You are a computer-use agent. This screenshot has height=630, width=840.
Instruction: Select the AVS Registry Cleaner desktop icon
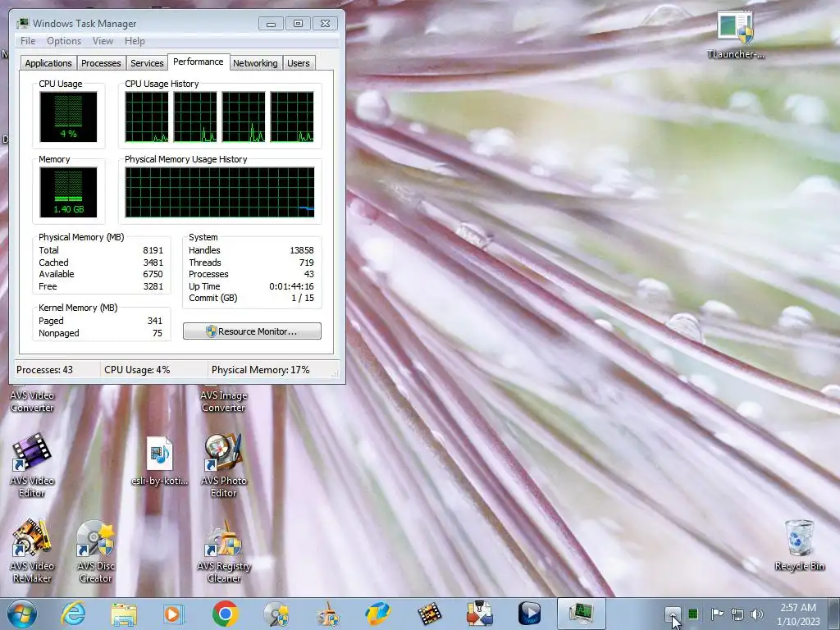click(x=223, y=552)
